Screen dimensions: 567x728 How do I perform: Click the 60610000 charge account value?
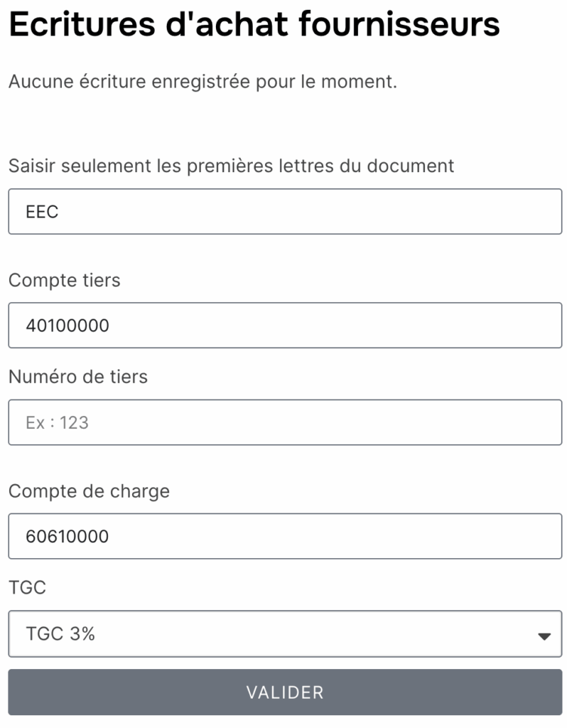67,536
